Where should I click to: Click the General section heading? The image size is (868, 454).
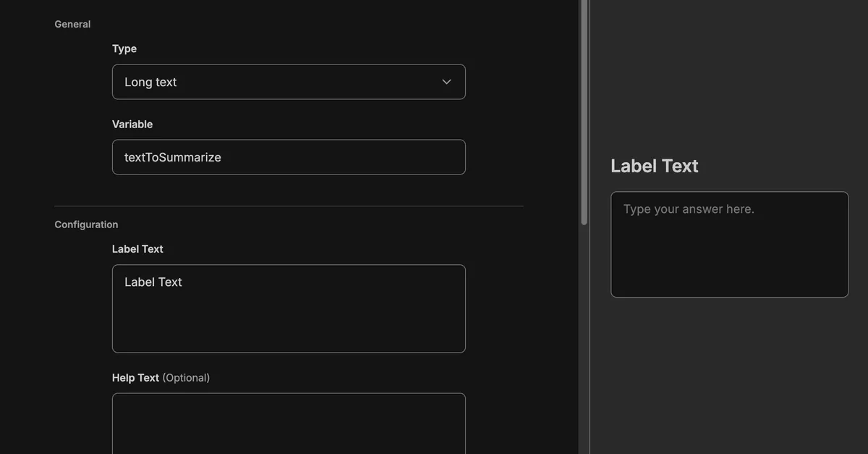click(72, 24)
